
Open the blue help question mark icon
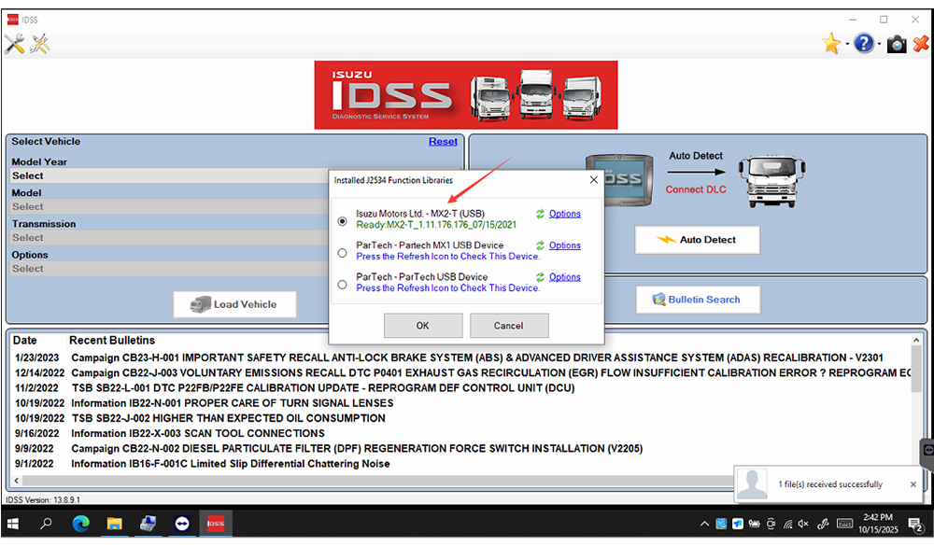864,43
